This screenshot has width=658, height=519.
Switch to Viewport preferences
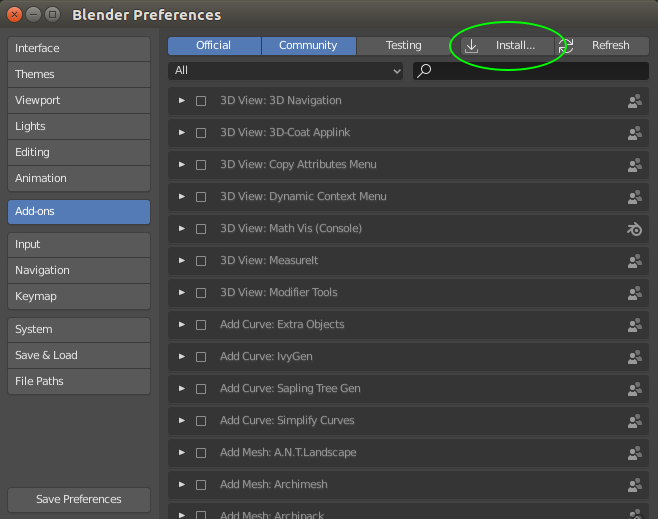(79, 101)
